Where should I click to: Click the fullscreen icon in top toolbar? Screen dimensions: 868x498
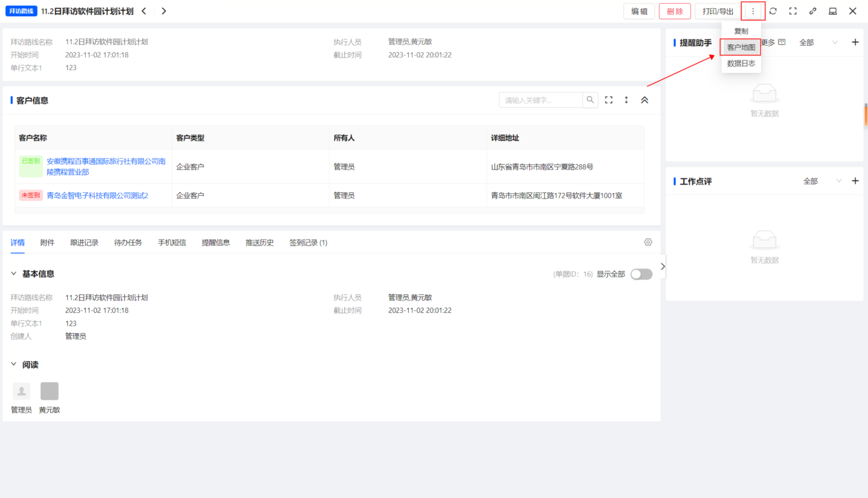(793, 11)
